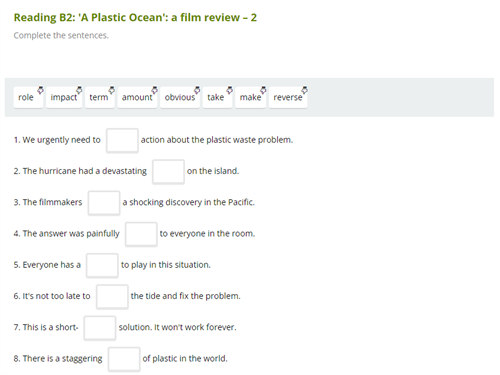
Task: Click the move icon on the 'reverse' tile
Action: 304,90
